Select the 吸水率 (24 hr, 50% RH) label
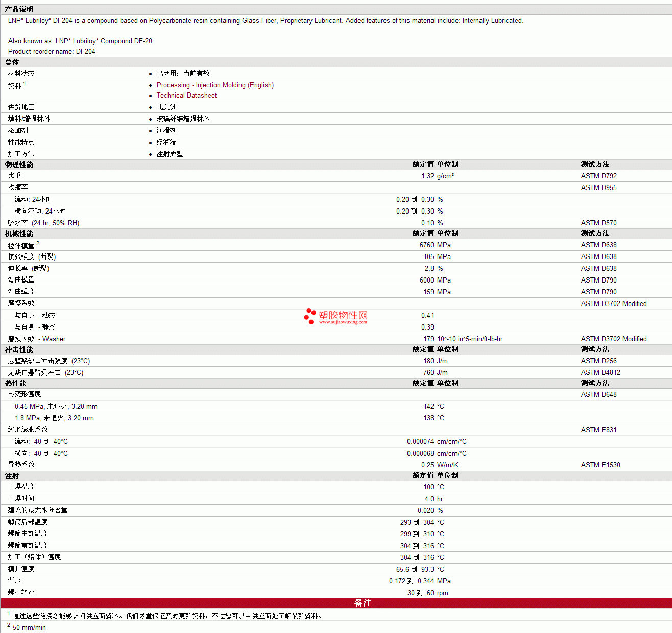This screenshot has height=633, width=672. pos(43,223)
